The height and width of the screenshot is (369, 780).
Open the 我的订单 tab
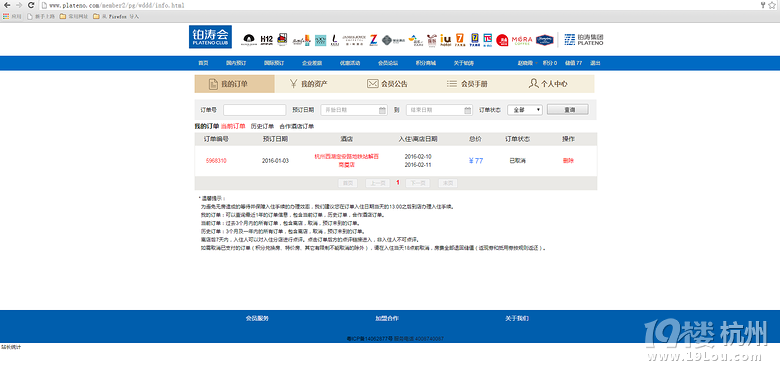coord(234,84)
